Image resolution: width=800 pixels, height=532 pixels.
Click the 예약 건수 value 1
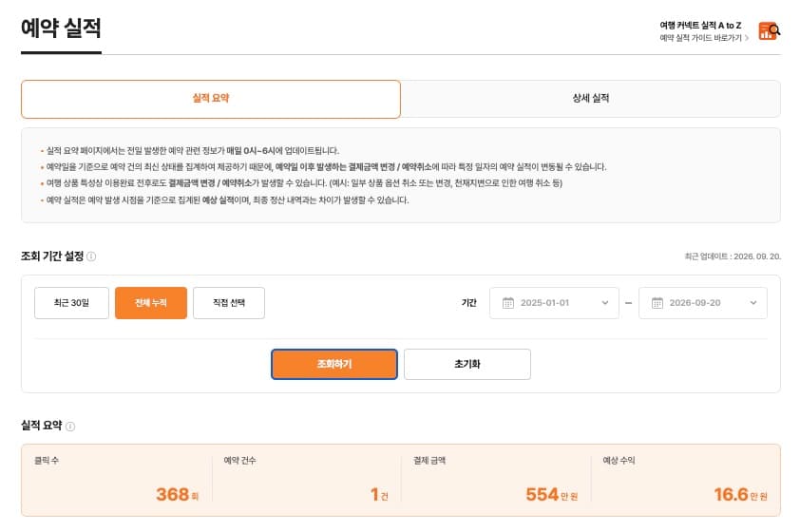(374, 494)
